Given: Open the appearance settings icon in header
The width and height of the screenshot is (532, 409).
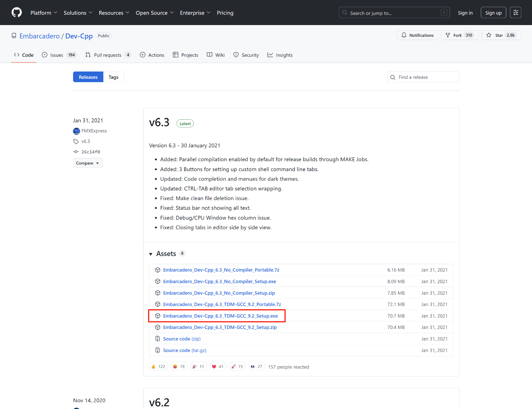Looking at the screenshot, I should click(x=515, y=13).
